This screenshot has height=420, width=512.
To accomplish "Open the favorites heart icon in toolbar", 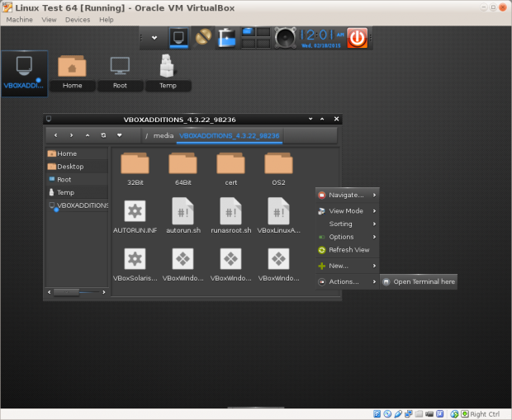I will pyautogui.click(x=120, y=134).
